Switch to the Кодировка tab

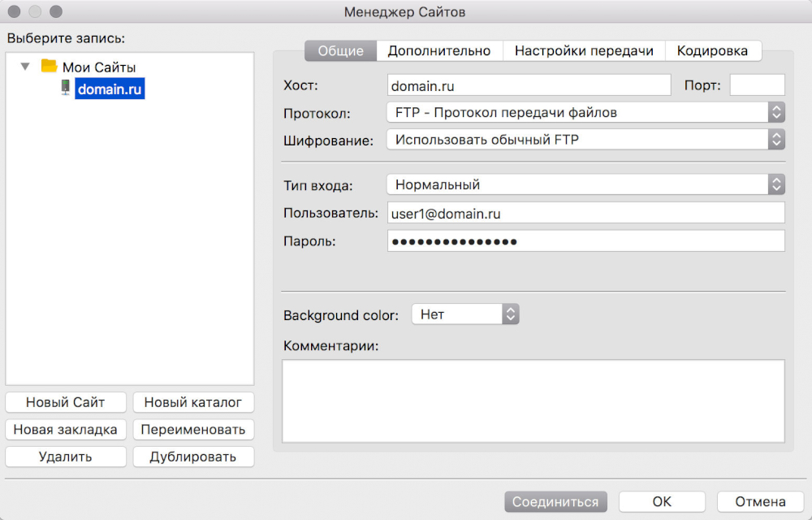click(712, 50)
